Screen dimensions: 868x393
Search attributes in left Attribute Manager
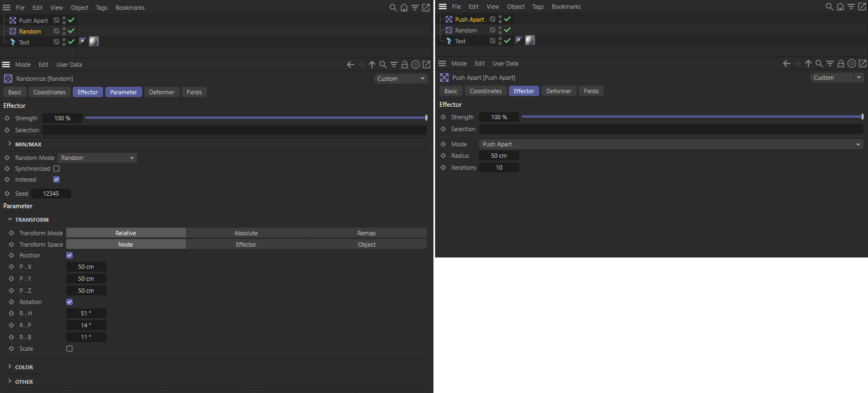click(x=383, y=65)
